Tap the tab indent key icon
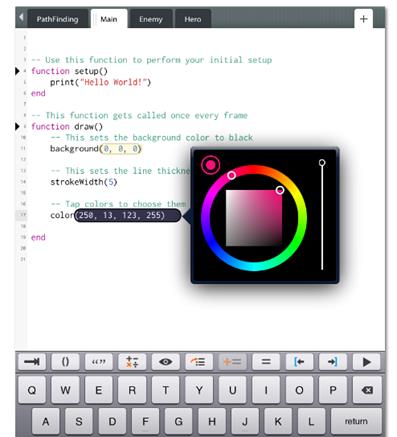397x437 pixels. (32, 362)
